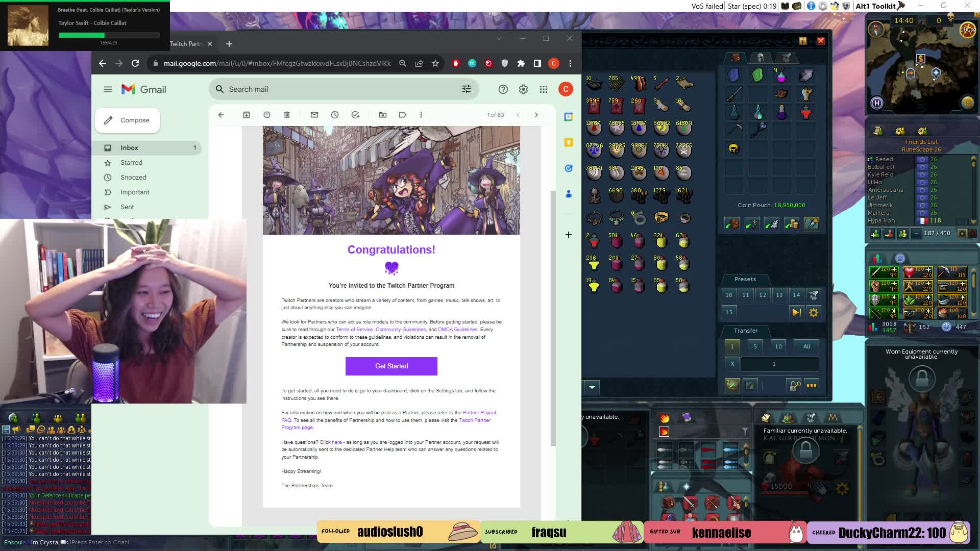This screenshot has height=551, width=980.
Task: Toggle browser side panel
Action: [x=537, y=63]
